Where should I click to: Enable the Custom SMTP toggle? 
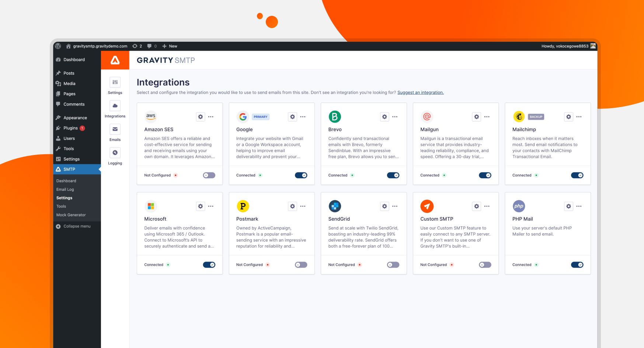click(x=485, y=265)
